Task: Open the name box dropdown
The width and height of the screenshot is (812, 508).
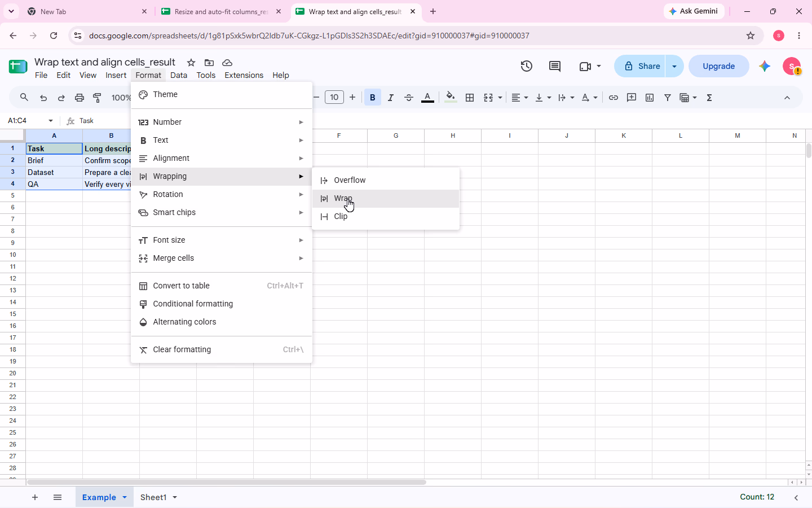Action: [x=51, y=121]
